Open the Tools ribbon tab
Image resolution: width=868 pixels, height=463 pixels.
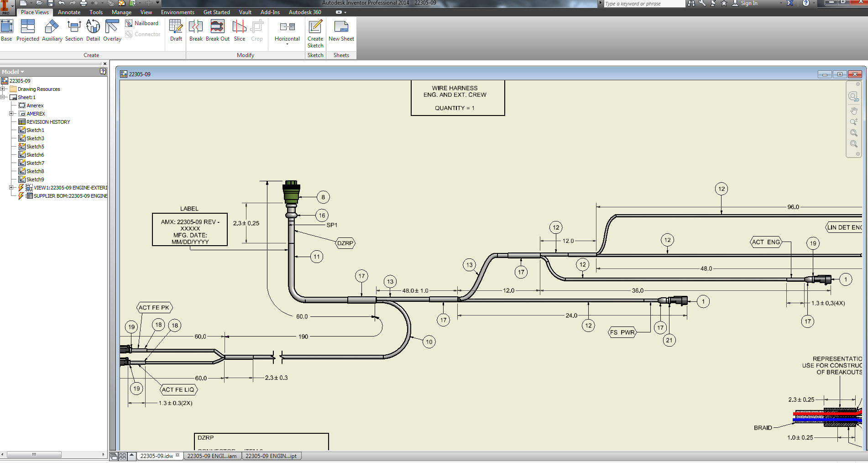96,12
